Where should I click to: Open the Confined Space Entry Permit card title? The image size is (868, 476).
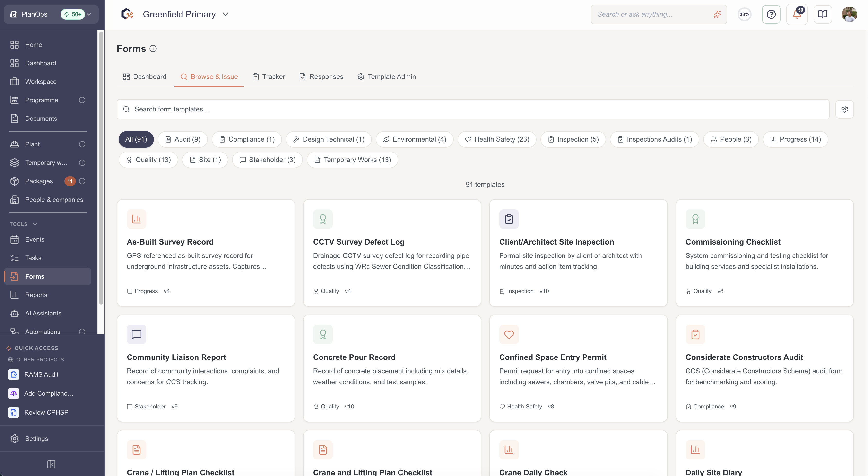pyautogui.click(x=553, y=357)
